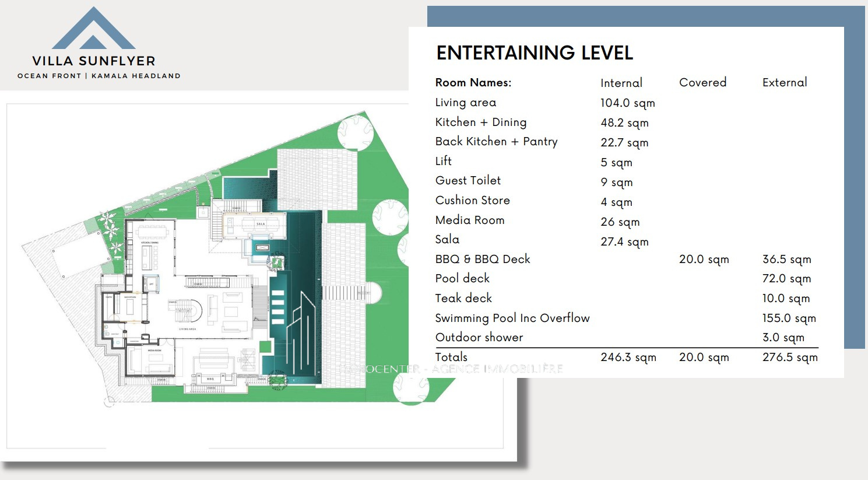This screenshot has width=868, height=480.
Task: Click the palm tree beside the kitchen
Action: [x=108, y=223]
